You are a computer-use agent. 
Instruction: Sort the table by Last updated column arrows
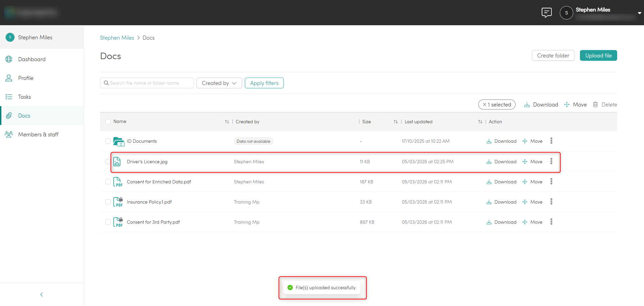(x=480, y=122)
